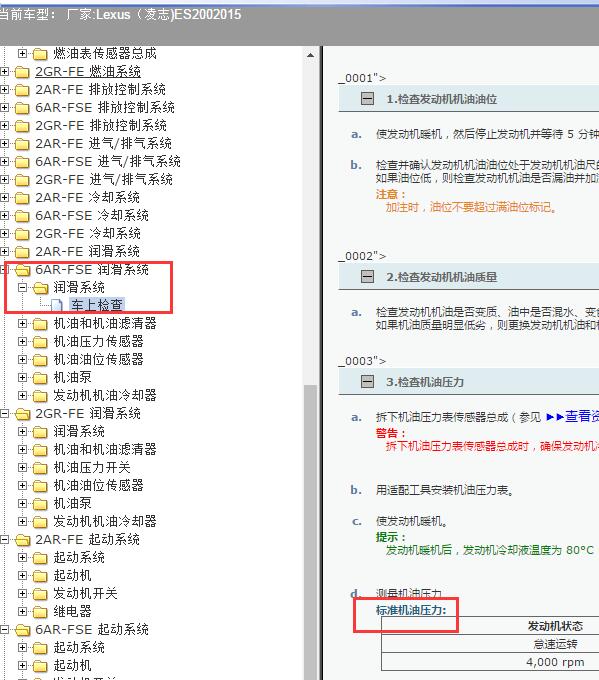Select the 2GR-FE 排放控制系统 tree item
Viewport: 599px width, 680px height.
pyautogui.click(x=101, y=125)
